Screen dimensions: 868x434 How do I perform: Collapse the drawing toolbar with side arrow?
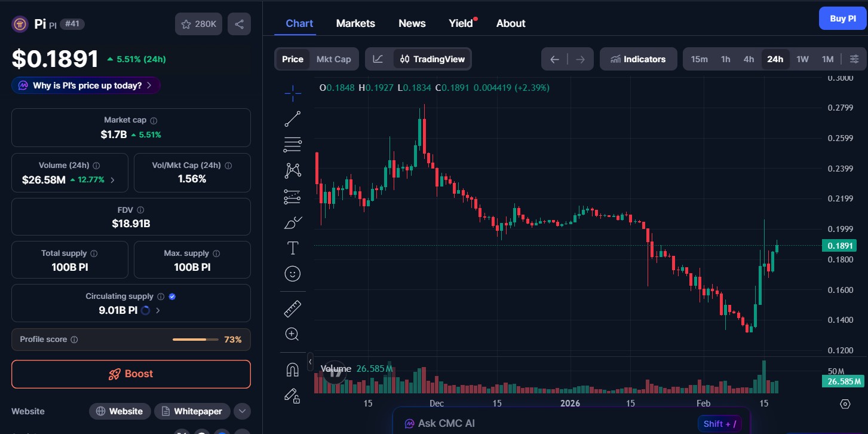(x=310, y=361)
